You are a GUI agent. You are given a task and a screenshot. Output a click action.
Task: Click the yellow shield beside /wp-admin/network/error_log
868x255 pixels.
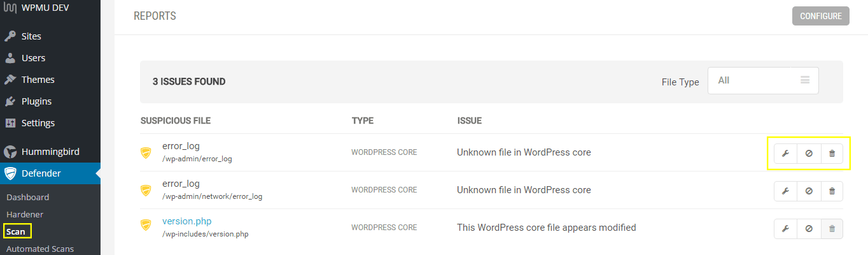(x=146, y=190)
